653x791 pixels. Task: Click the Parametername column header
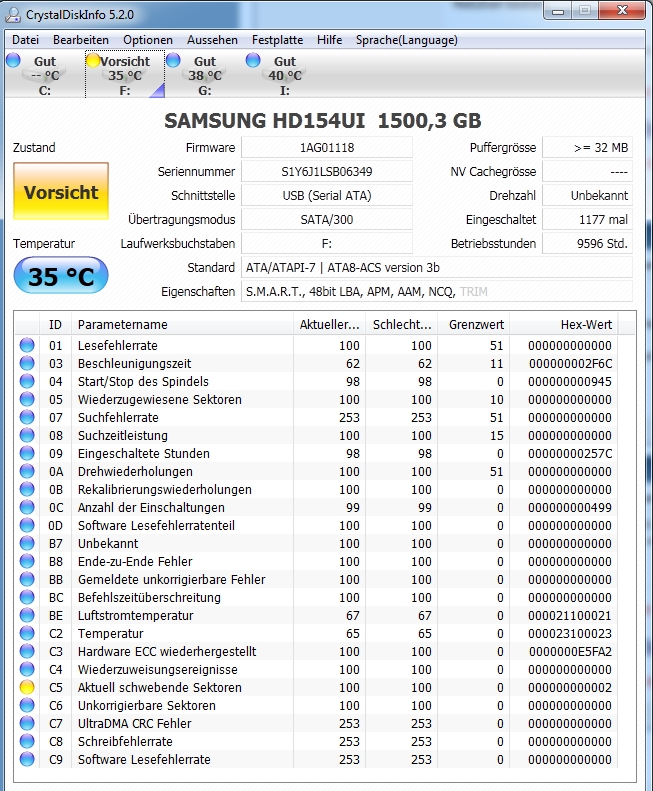[x=182, y=324]
